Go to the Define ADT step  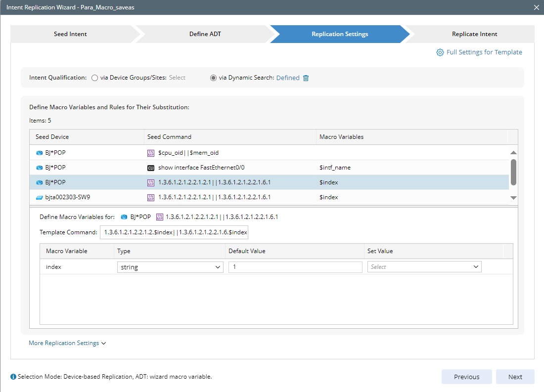coord(205,34)
